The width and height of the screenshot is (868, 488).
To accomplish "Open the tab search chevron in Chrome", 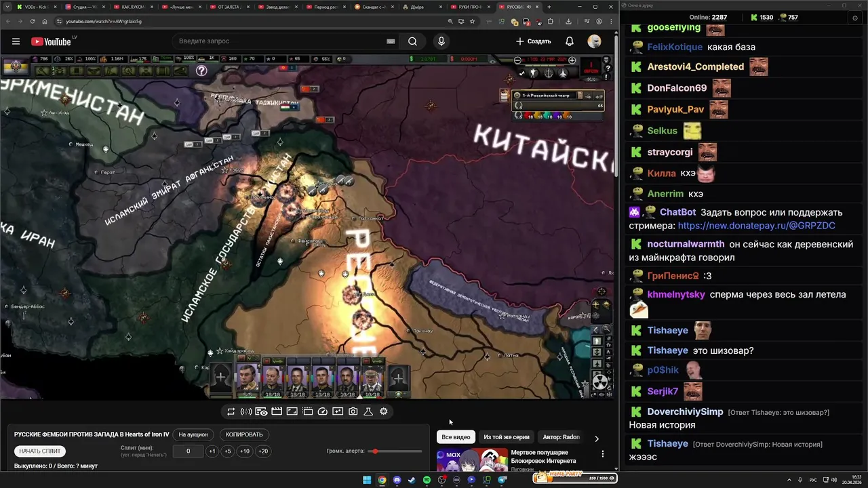I will pyautogui.click(x=7, y=7).
